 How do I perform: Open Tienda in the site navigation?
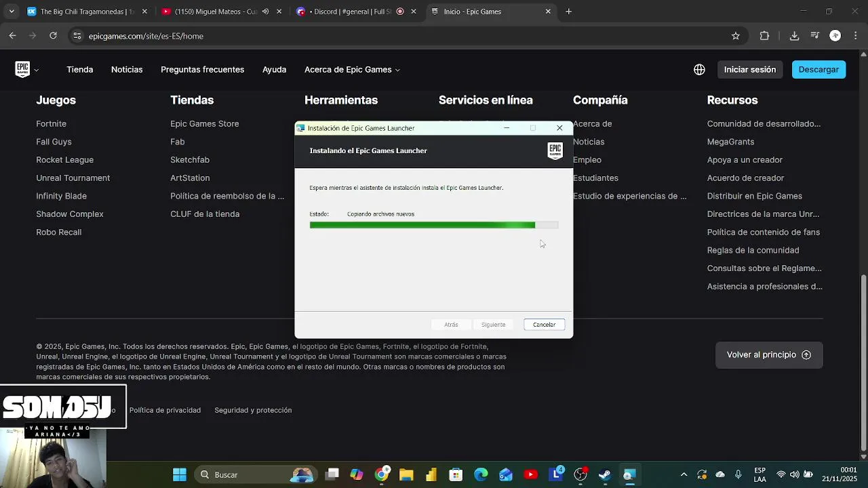80,70
